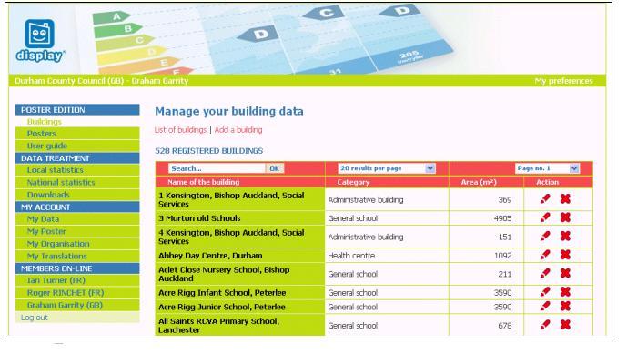
Task: Delete 4 Kensington Bishop Auckland building
Action: click(565, 237)
